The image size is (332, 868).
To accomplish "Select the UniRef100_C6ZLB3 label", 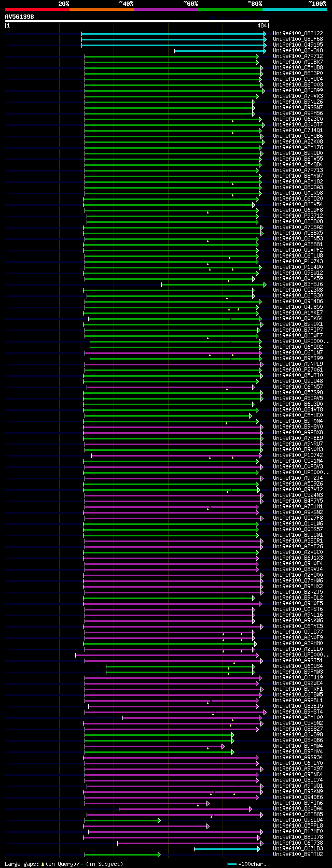I will (298, 848).
